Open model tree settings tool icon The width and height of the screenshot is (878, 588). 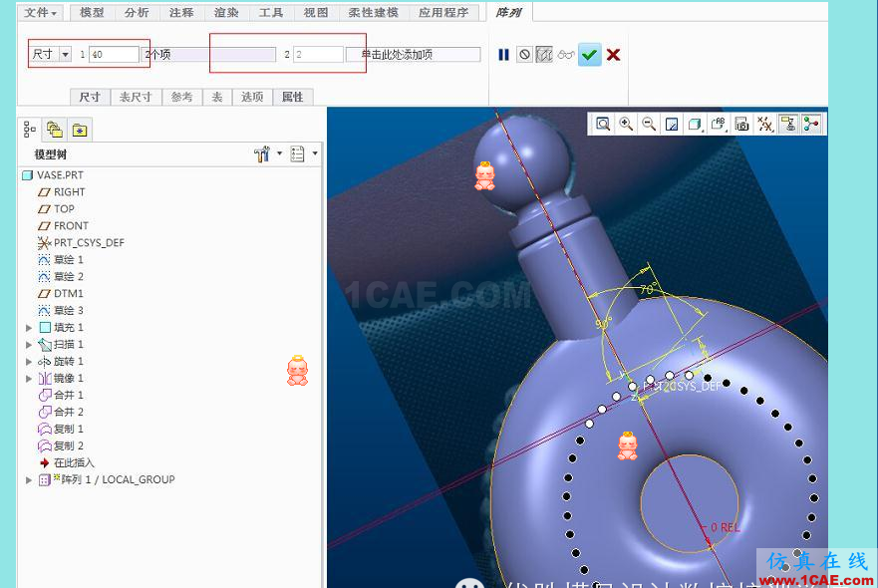[261, 154]
